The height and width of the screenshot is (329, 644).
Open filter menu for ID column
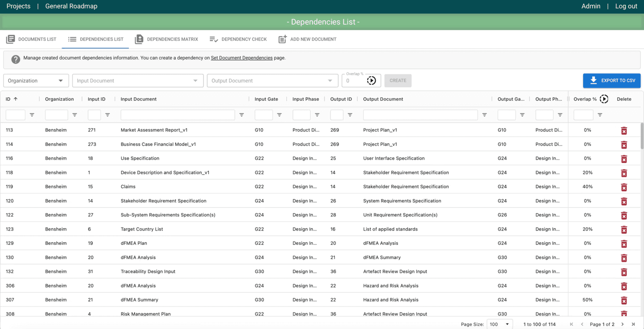[32, 115]
